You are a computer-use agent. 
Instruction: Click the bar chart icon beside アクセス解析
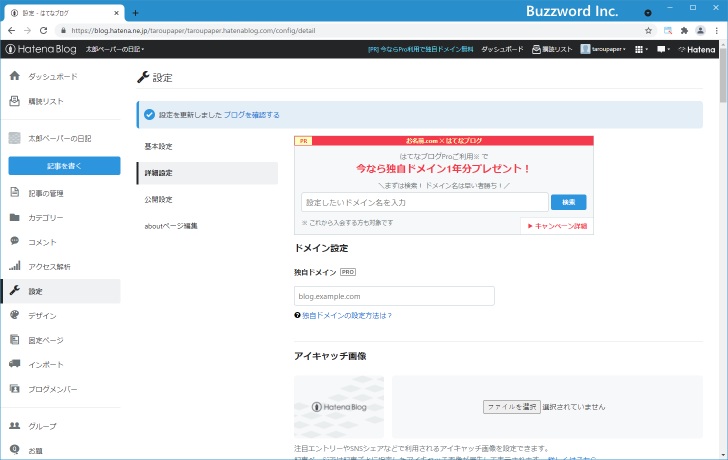tap(15, 266)
